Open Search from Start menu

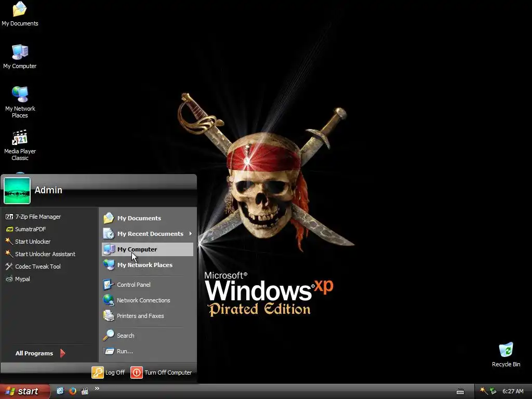click(147, 336)
